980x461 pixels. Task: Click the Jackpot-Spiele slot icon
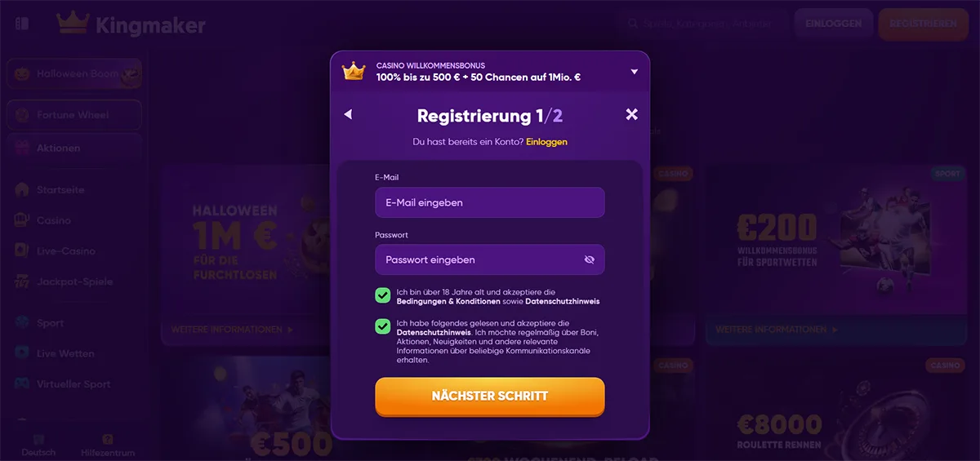coord(22,281)
